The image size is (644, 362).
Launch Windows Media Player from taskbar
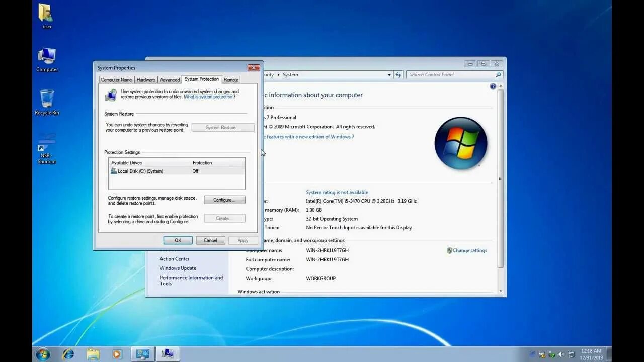(117, 354)
